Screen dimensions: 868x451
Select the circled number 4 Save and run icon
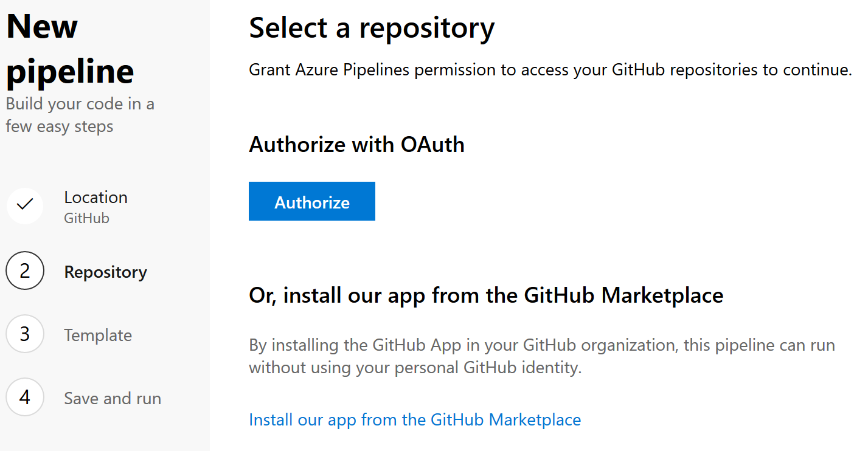24,398
